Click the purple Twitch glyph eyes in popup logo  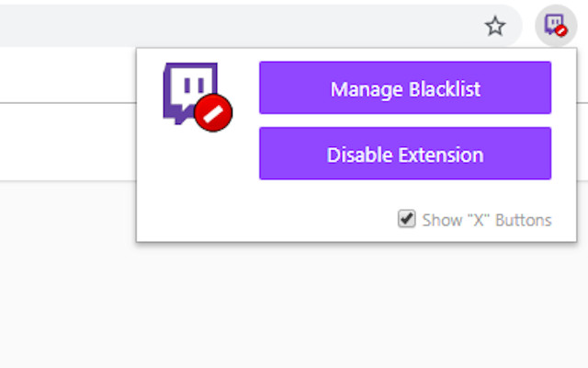(x=194, y=85)
